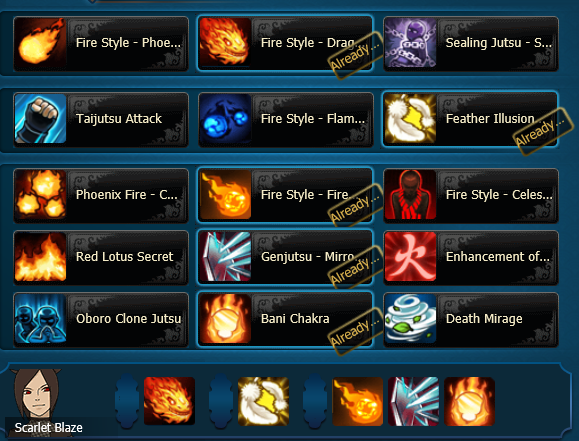The height and width of the screenshot is (441, 579).
Task: Click the Death Mirage whirlwind icon
Action: click(x=410, y=319)
